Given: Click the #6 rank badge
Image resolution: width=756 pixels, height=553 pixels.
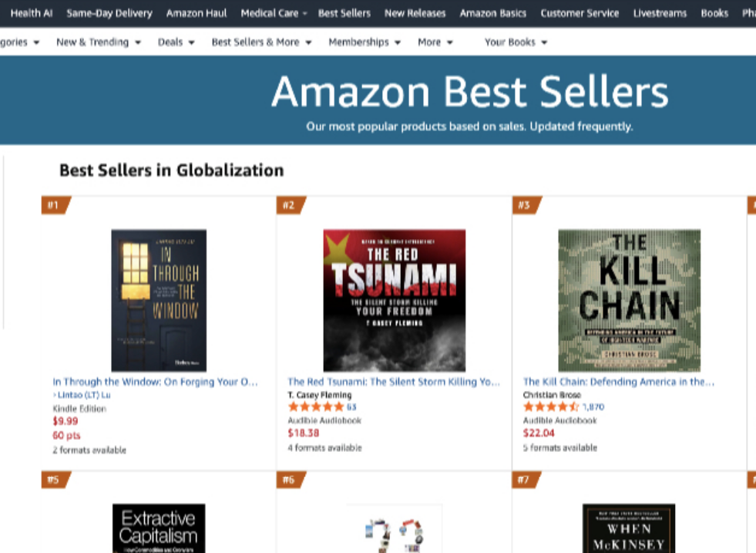Looking at the screenshot, I should [291, 480].
